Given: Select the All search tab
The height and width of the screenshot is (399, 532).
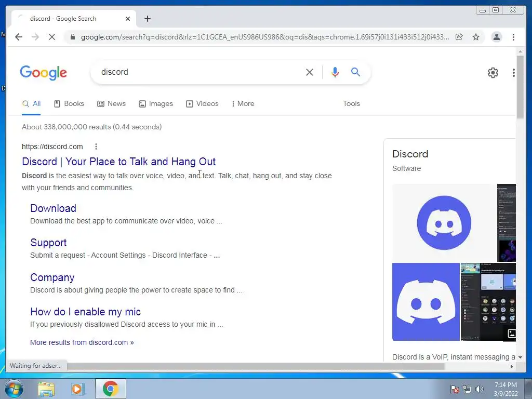Looking at the screenshot, I should click(31, 104).
